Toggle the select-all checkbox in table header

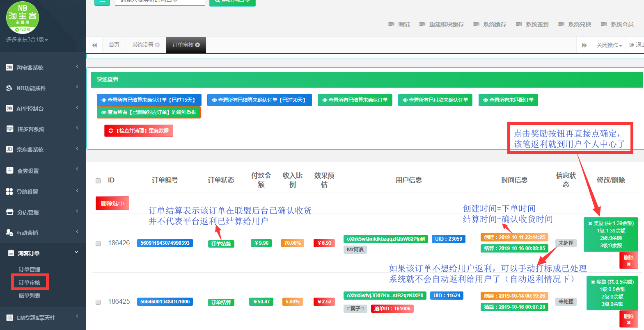(x=98, y=181)
